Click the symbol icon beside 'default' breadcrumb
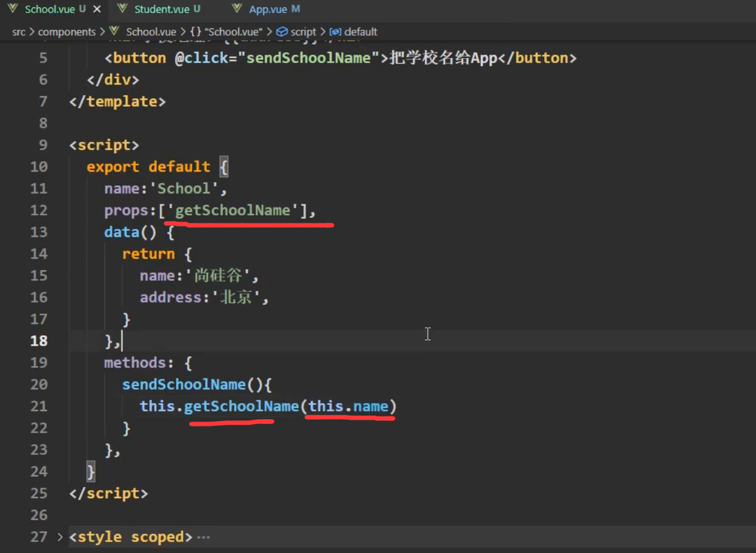Screen dimensions: 756x553 pyautogui.click(x=336, y=31)
